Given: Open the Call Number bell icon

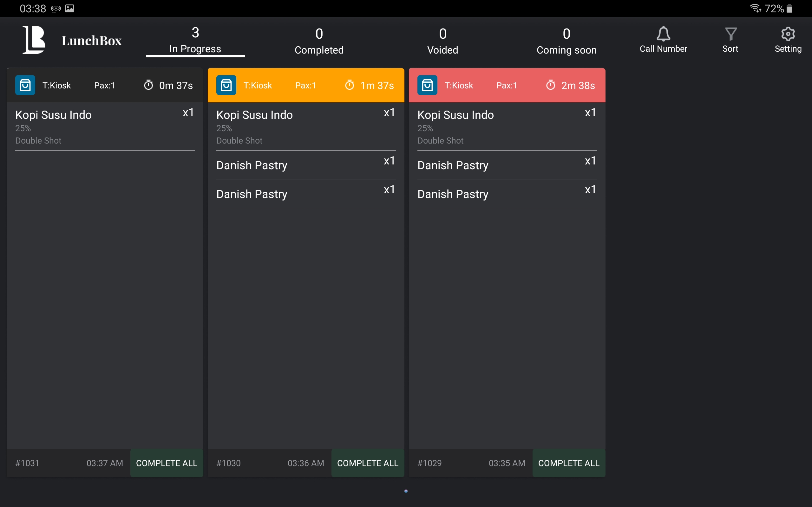Looking at the screenshot, I should tap(663, 34).
